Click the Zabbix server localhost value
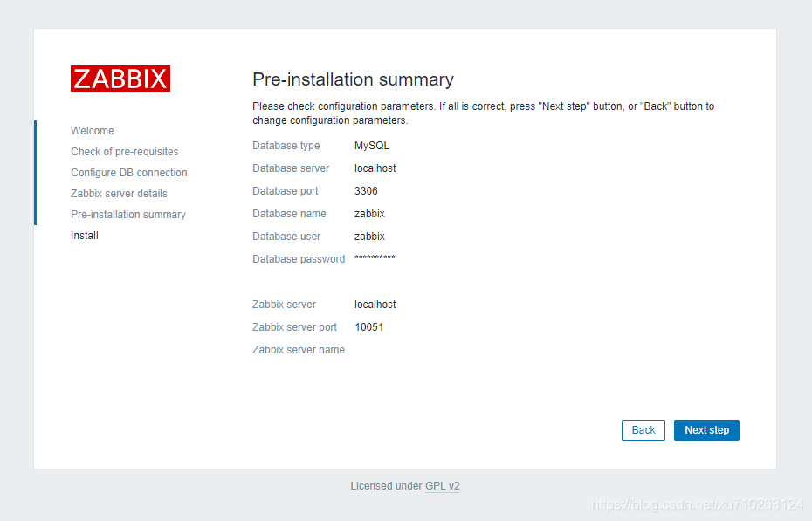Viewport: 812px width, 521px height. [375, 305]
